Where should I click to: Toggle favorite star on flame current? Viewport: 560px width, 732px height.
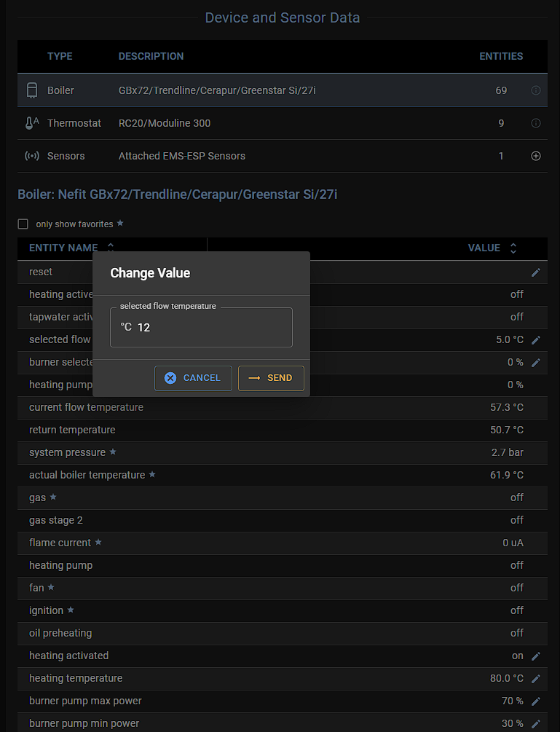pos(98,543)
